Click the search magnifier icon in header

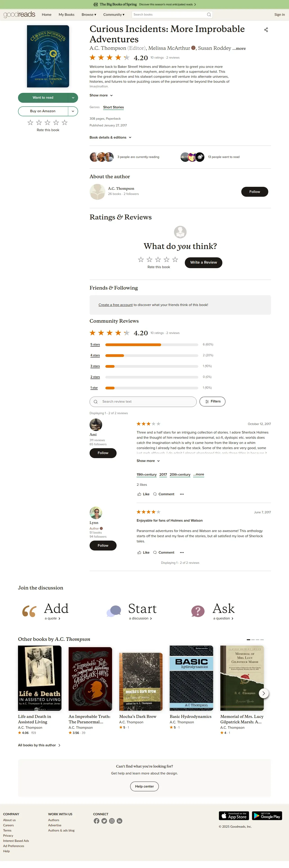tap(209, 14)
